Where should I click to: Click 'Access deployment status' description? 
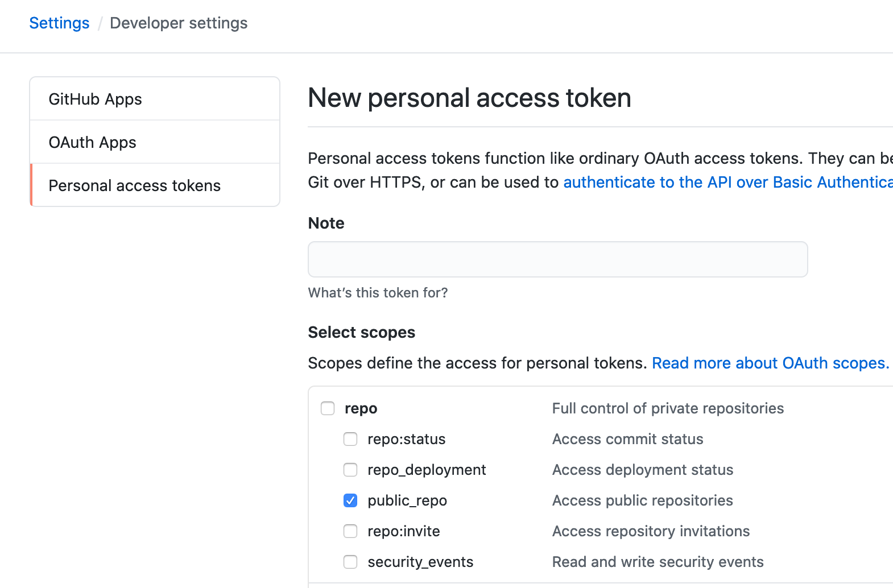click(x=643, y=470)
